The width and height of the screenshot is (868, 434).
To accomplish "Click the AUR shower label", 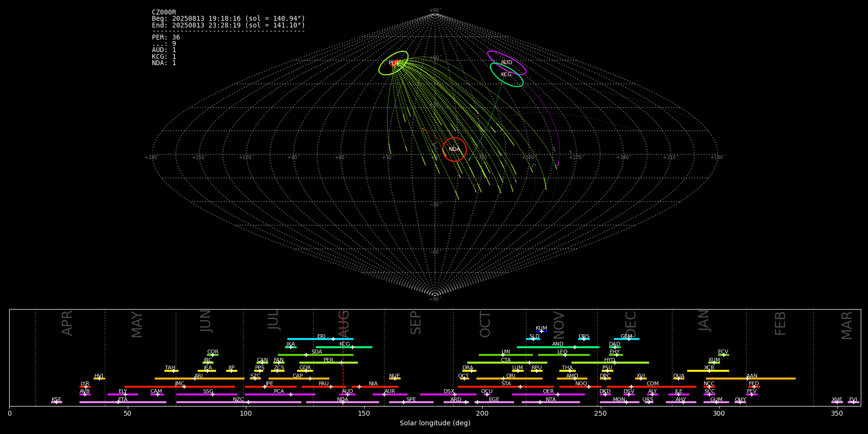I will 390,392.
